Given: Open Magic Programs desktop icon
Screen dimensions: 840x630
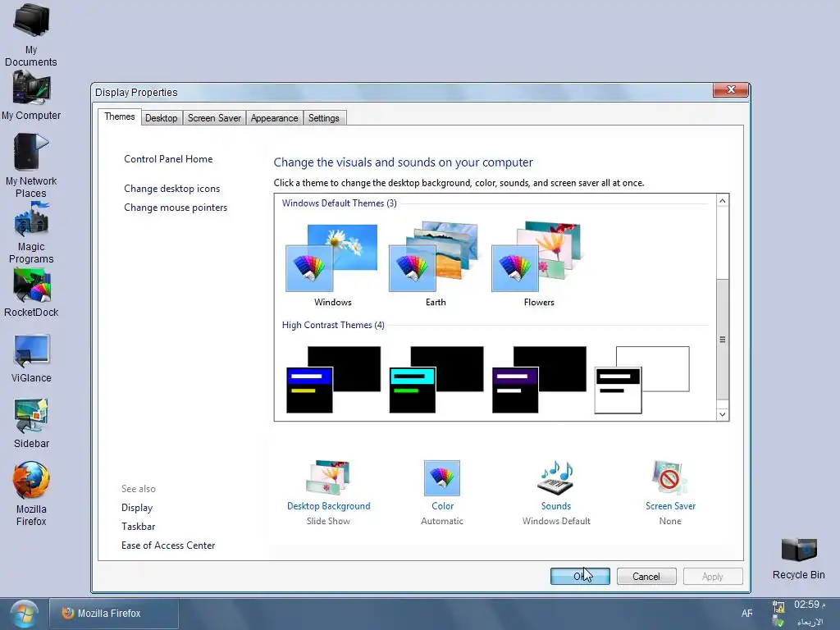Looking at the screenshot, I should [x=31, y=234].
